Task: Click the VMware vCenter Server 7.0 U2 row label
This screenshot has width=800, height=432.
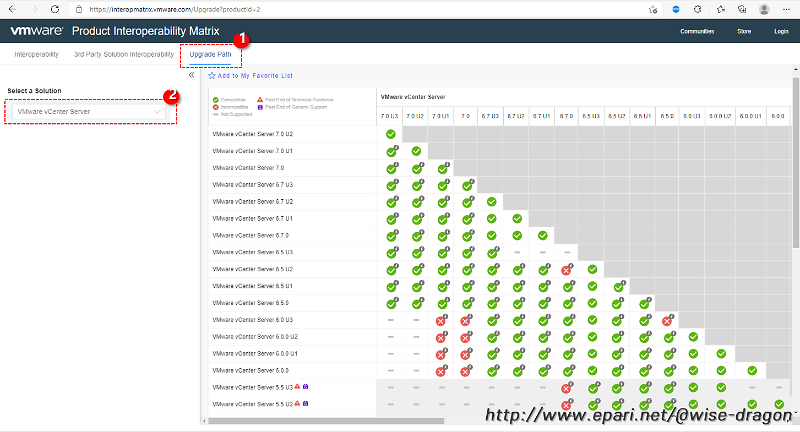Action: (253, 134)
